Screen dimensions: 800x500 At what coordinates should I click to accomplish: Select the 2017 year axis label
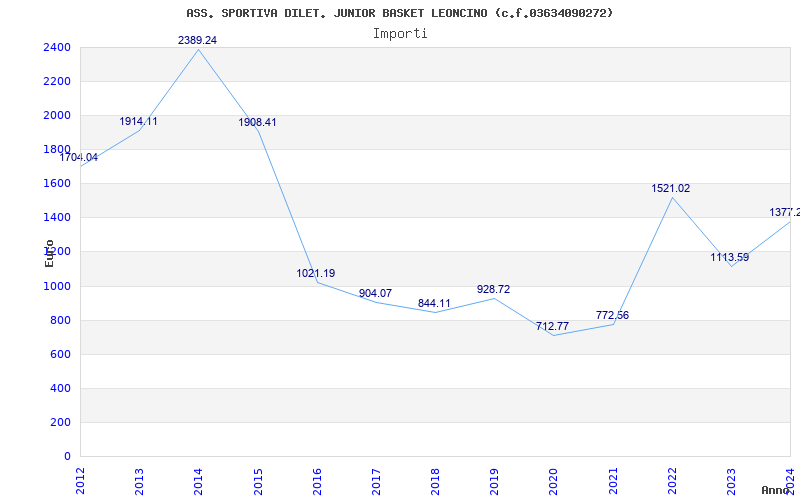click(x=376, y=482)
